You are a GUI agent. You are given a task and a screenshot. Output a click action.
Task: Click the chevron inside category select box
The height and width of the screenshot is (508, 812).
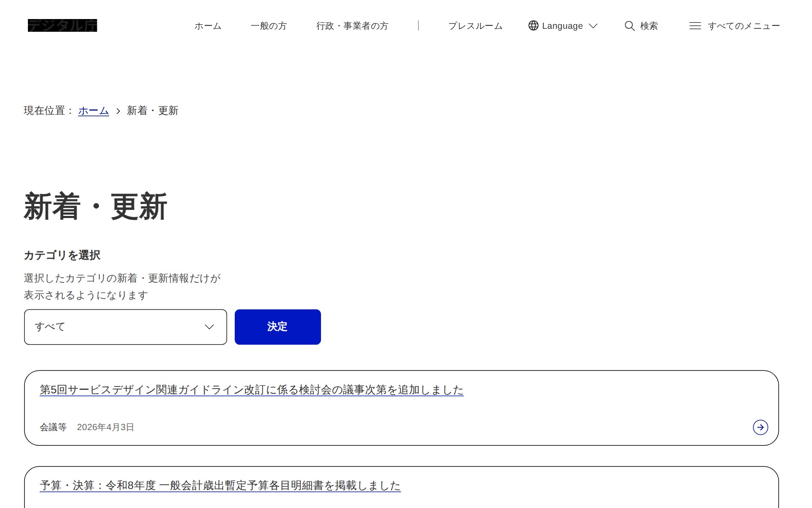point(209,327)
